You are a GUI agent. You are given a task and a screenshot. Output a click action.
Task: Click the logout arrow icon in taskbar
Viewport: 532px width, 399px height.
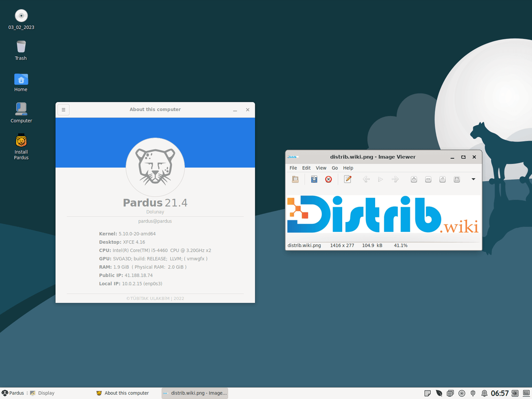515,393
